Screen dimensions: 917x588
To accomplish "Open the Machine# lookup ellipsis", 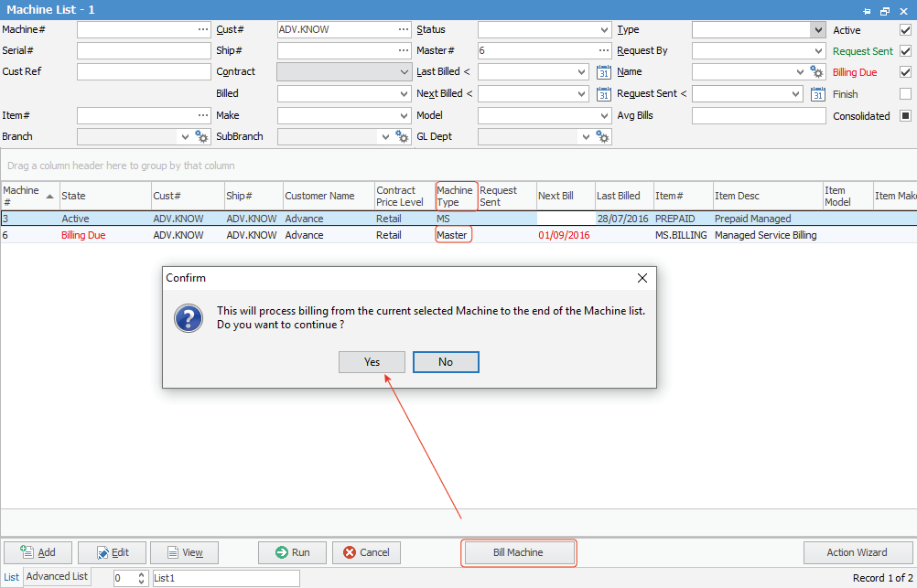I will [x=203, y=29].
